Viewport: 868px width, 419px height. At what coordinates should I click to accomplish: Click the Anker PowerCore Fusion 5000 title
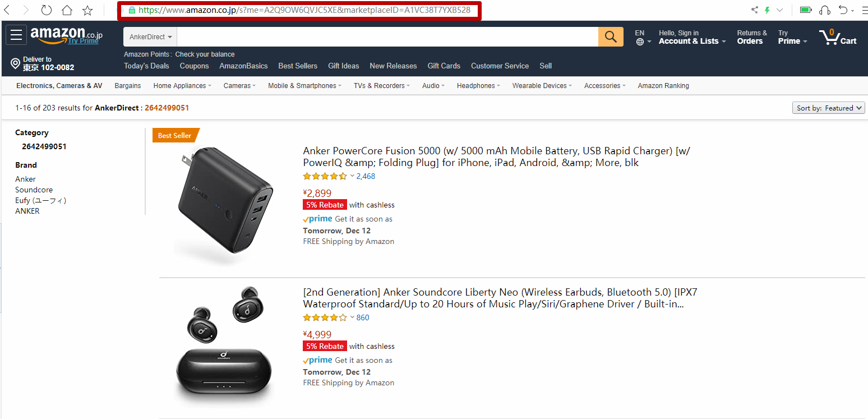click(x=496, y=156)
